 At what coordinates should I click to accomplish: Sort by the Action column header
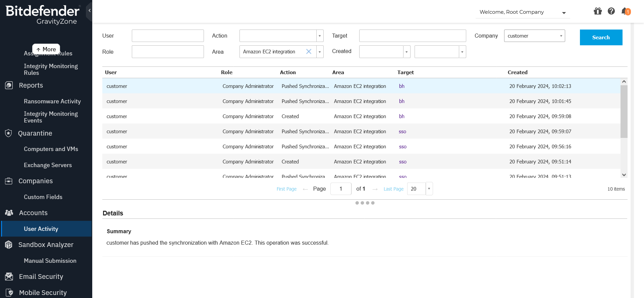coord(288,72)
